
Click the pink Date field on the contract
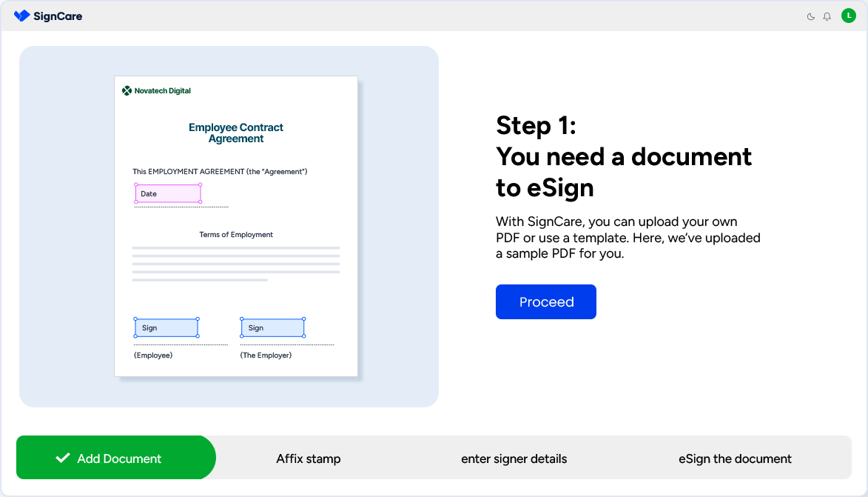(x=168, y=193)
